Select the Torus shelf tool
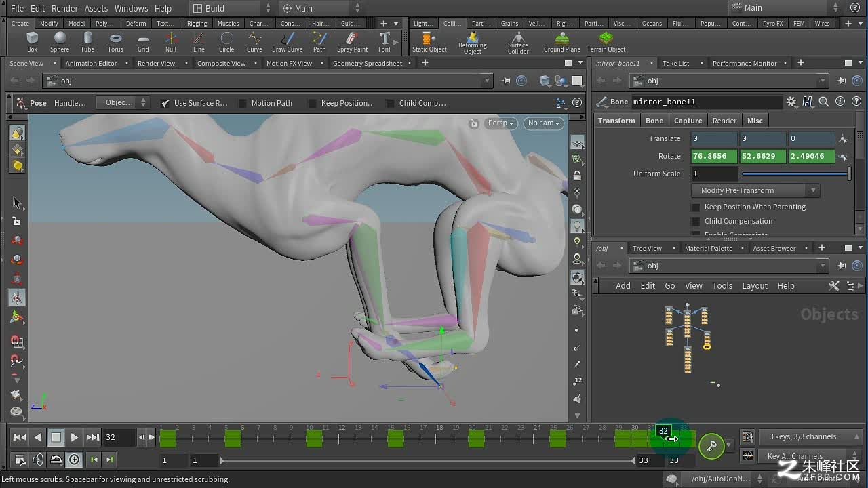This screenshot has height=488, width=868. click(x=115, y=42)
